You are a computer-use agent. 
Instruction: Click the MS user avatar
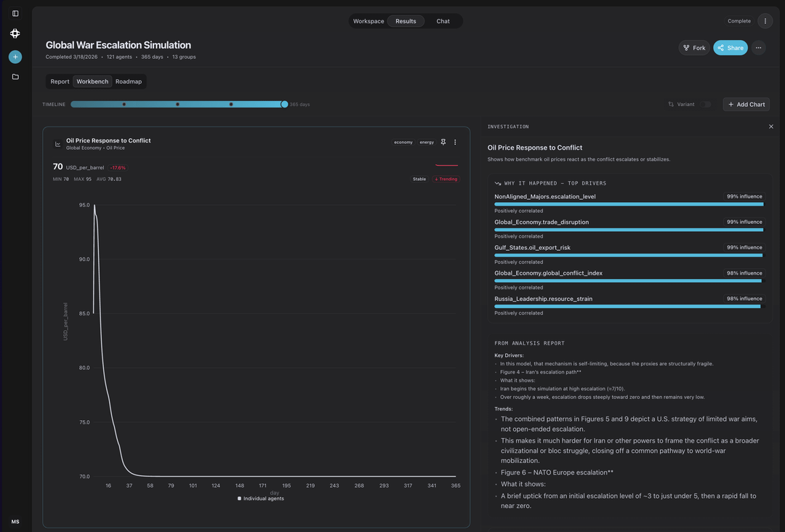[x=15, y=522]
